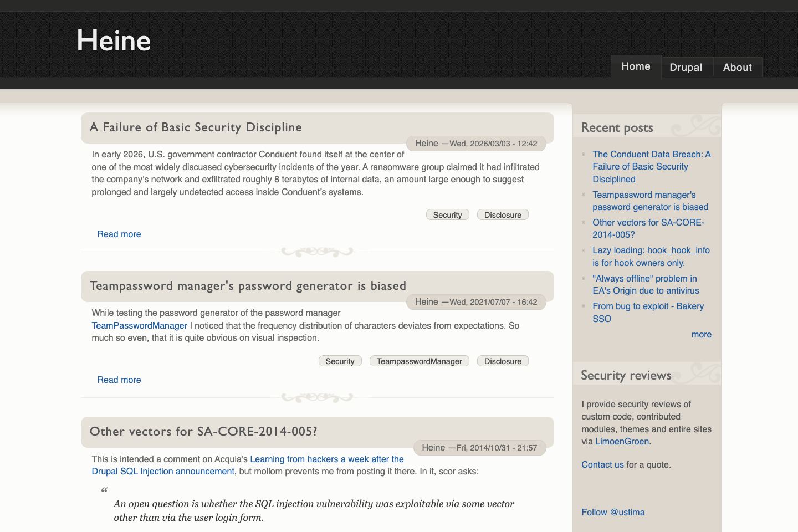Open Acquia's 'Learning from hackers' link
This screenshot has height=532, width=798.
pyautogui.click(x=326, y=459)
